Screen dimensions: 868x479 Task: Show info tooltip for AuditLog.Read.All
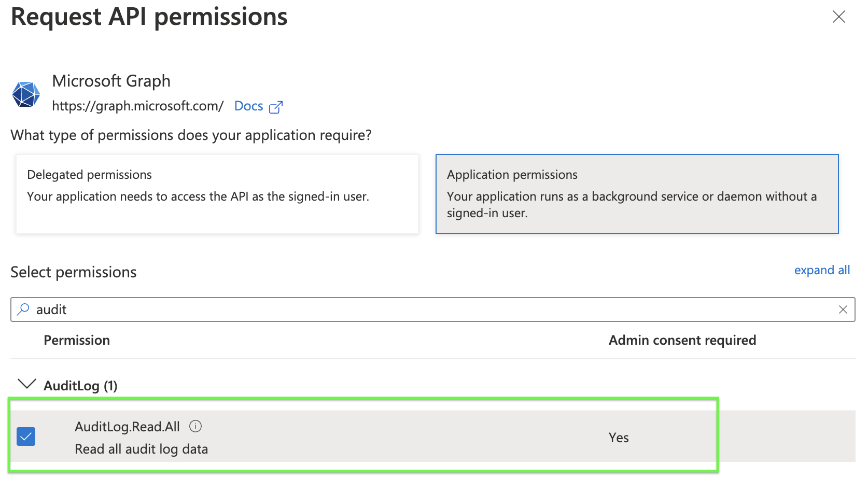click(195, 426)
